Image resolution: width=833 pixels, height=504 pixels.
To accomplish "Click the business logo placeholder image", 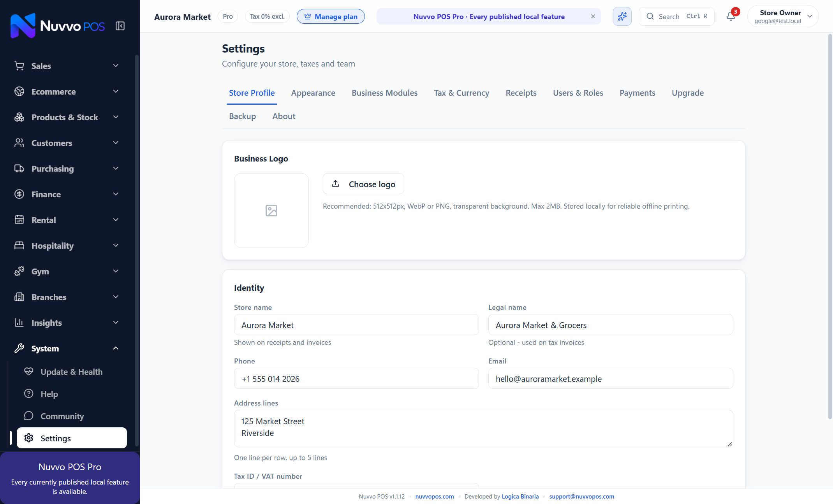I will click(x=271, y=211).
